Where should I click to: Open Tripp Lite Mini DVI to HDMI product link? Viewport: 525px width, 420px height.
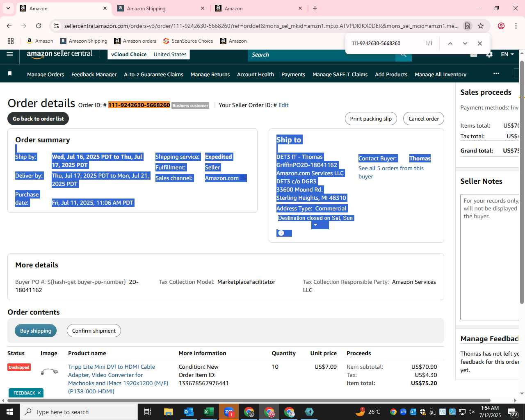(118, 379)
